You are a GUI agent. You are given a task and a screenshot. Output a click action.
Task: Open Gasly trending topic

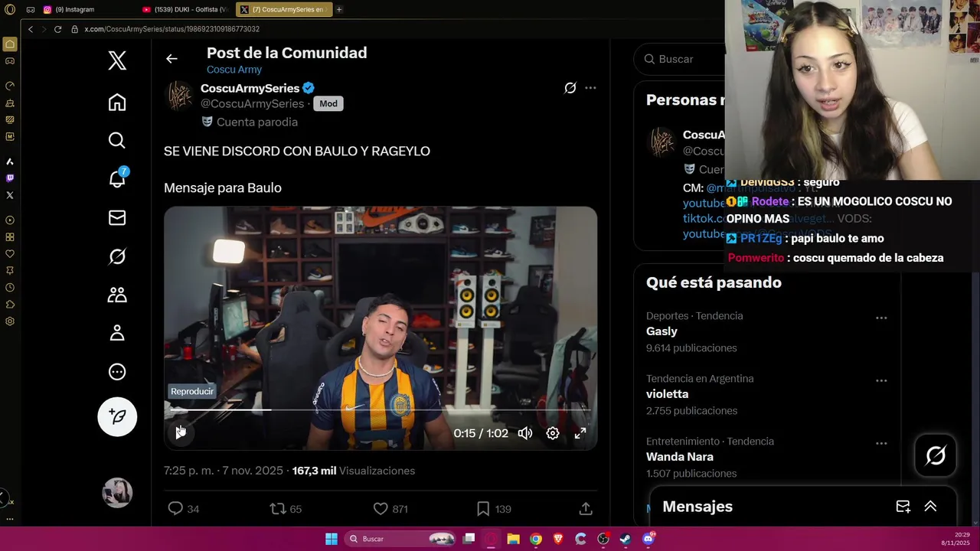click(661, 331)
